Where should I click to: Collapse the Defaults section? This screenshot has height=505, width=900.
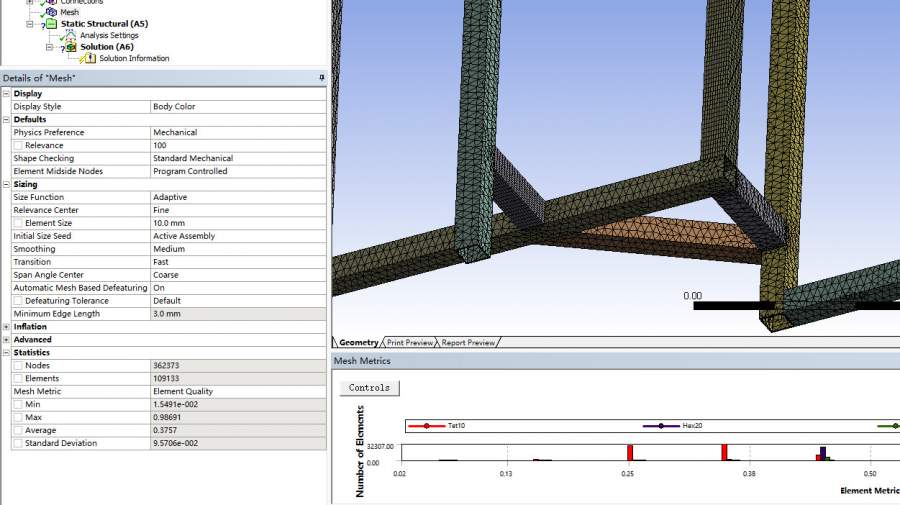[x=6, y=119]
